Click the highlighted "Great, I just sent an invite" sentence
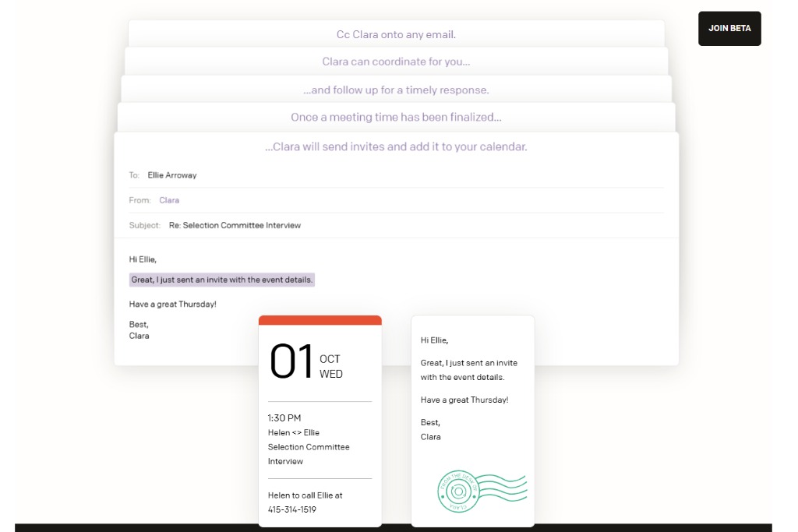The height and width of the screenshot is (532, 798). pyautogui.click(x=222, y=280)
